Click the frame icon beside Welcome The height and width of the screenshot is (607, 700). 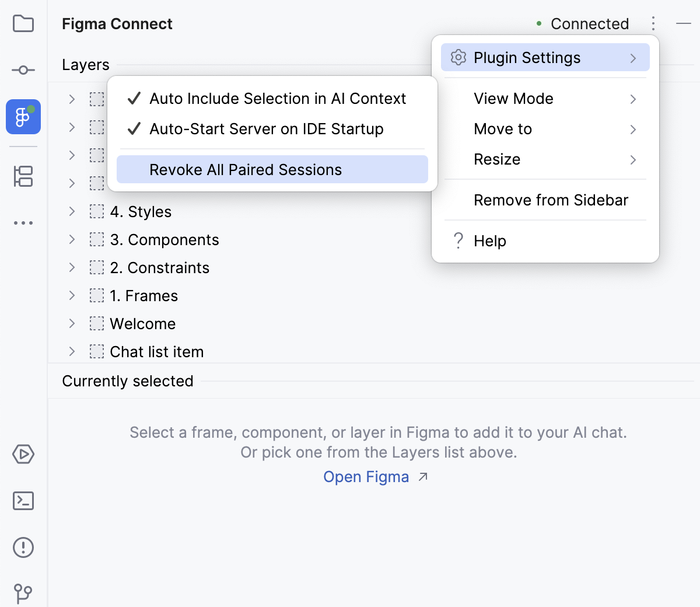[x=97, y=323]
